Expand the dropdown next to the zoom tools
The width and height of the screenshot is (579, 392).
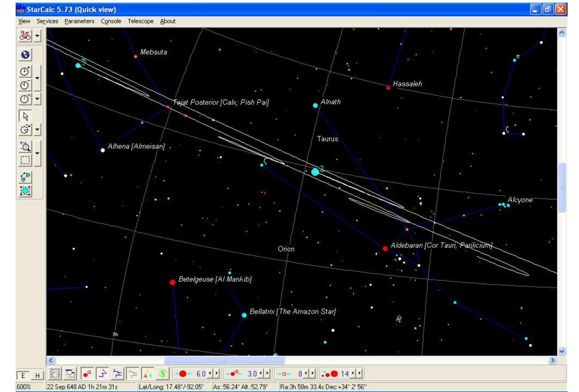(37, 153)
